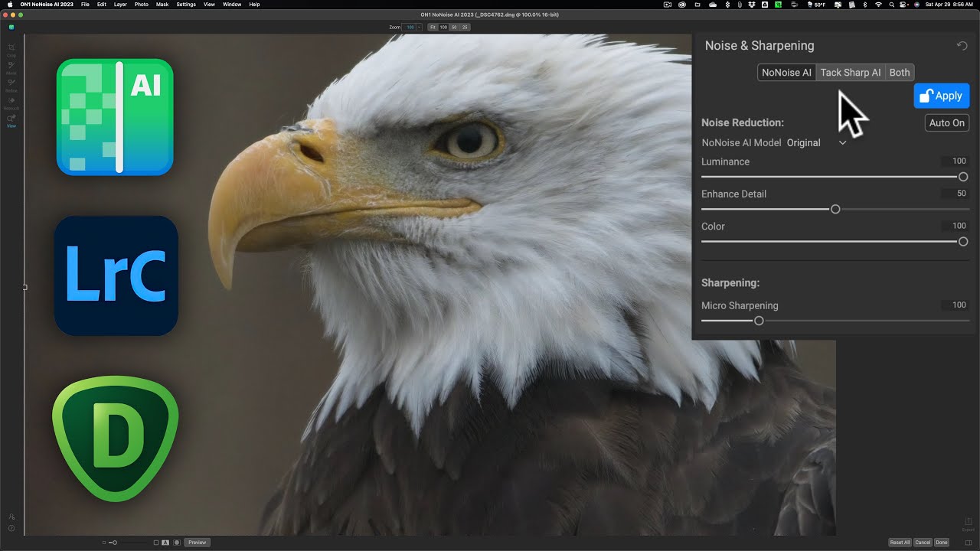
Task: Open the Window menu
Action: pyautogui.click(x=232, y=5)
